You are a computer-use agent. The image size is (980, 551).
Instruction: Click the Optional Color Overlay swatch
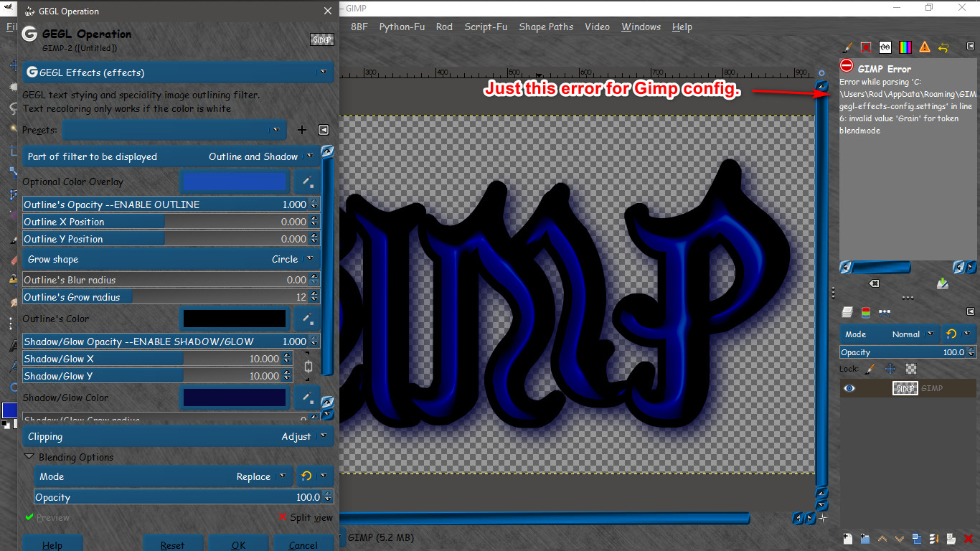pyautogui.click(x=235, y=182)
